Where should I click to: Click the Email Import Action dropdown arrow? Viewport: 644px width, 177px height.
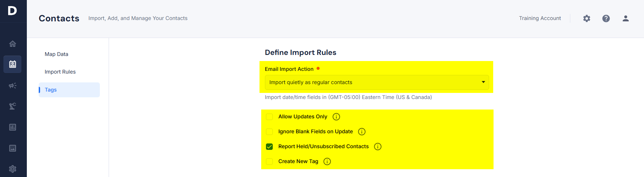pyautogui.click(x=483, y=82)
